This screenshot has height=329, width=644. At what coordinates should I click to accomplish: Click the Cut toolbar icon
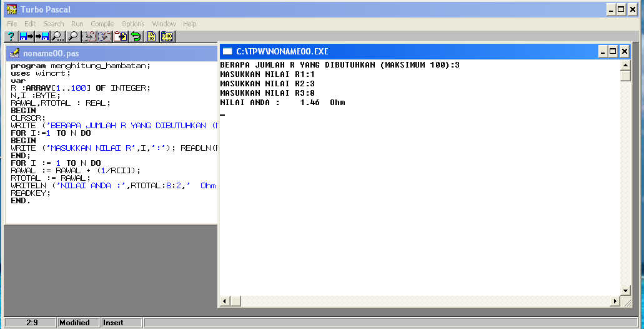pos(89,37)
